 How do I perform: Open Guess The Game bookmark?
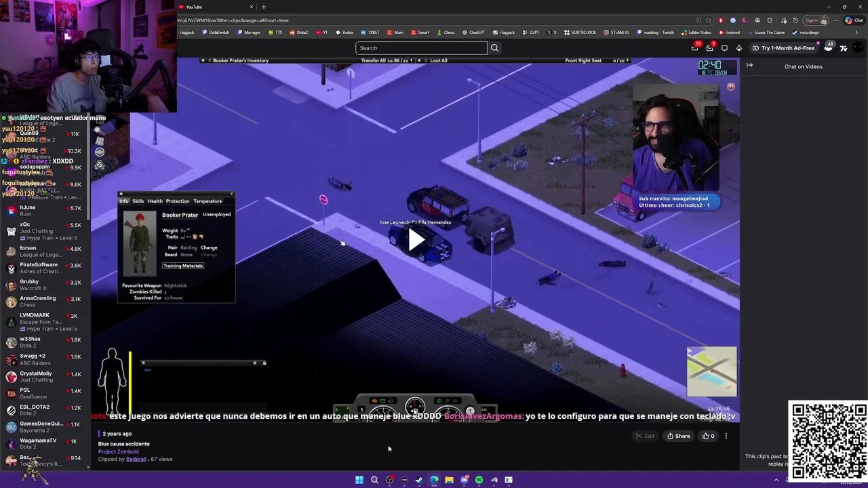pyautogui.click(x=766, y=33)
